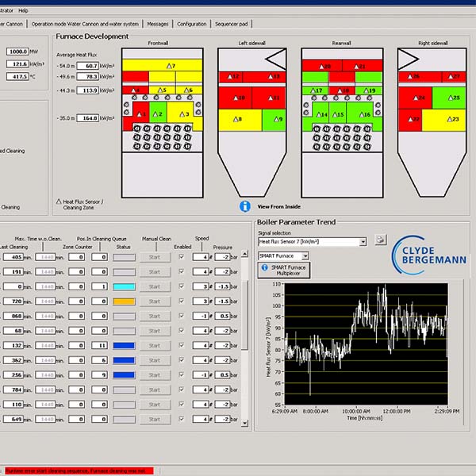Select heat flux sensor zone 7 on Frontwall
The image size is (476, 476).
point(162,66)
